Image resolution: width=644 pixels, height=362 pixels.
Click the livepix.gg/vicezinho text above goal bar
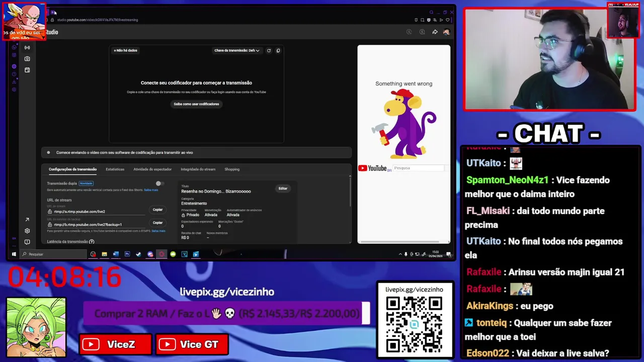pos(227,292)
